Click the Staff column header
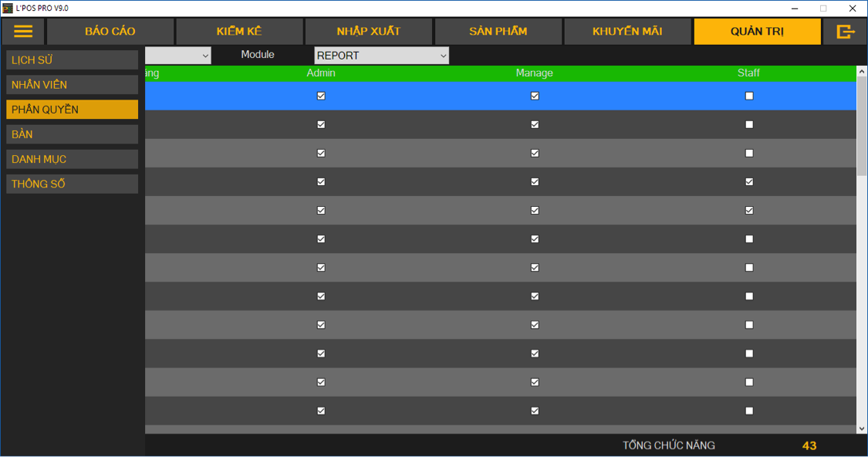This screenshot has width=868, height=457. [x=748, y=73]
